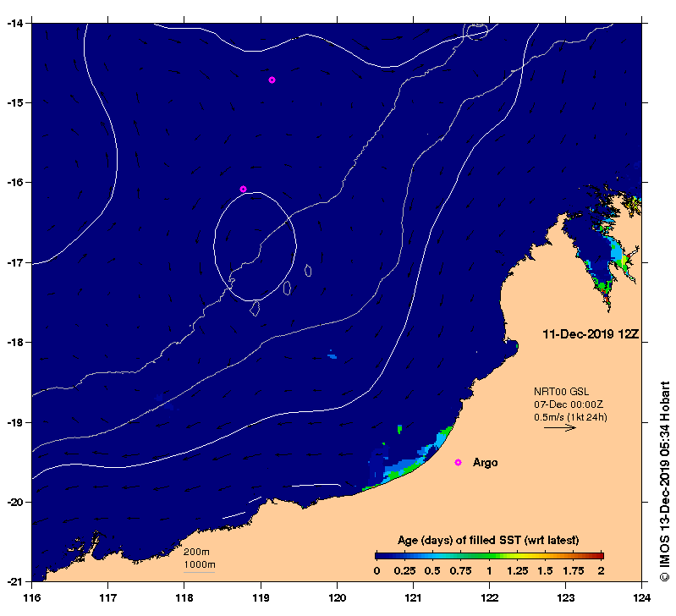Screen dimensions: 676x616
Task: Click the dark blue end of SST age colorbar
Action: [x=379, y=556]
